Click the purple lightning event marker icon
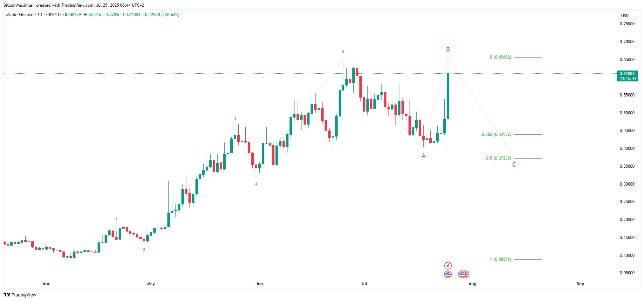Image resolution: width=644 pixels, height=301 pixels. coord(448,265)
